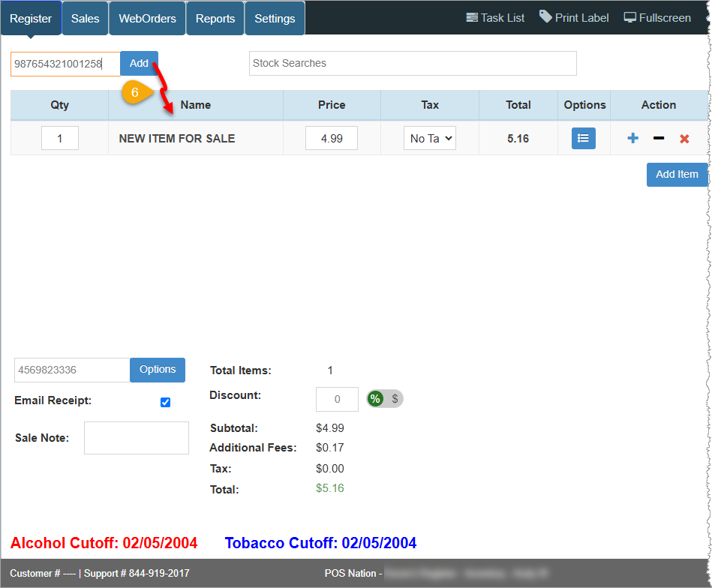Screen dimensions: 712x588
Task: Click the Print Label icon
Action: click(573, 16)
